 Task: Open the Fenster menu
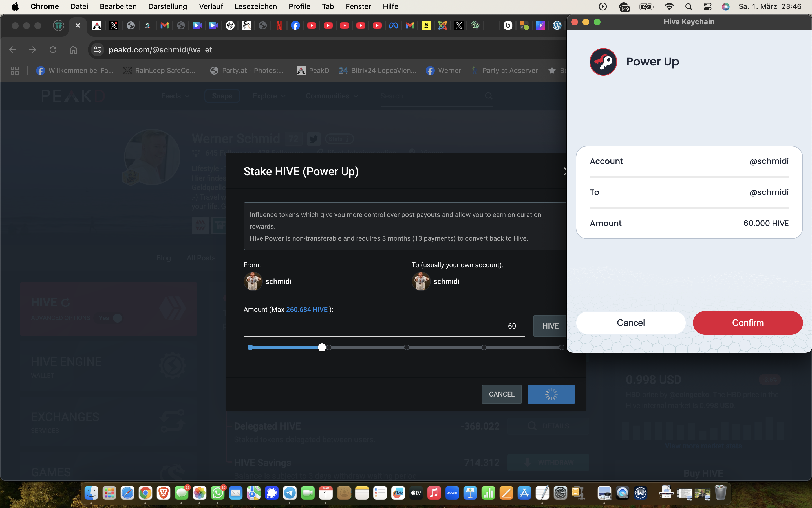[x=358, y=6]
